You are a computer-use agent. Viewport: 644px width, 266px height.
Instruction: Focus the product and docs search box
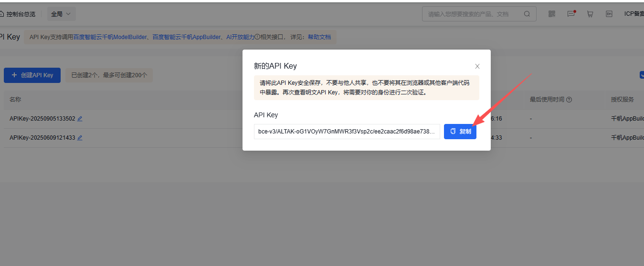473,14
